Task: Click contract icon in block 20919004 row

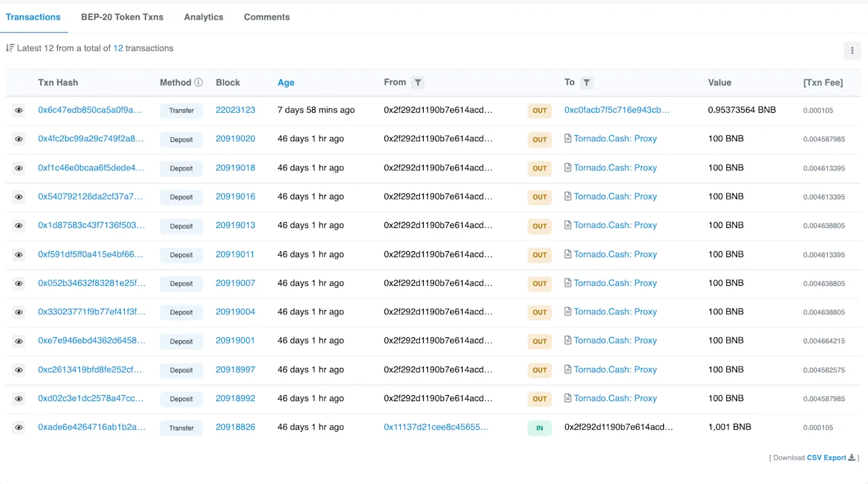Action: click(x=568, y=312)
